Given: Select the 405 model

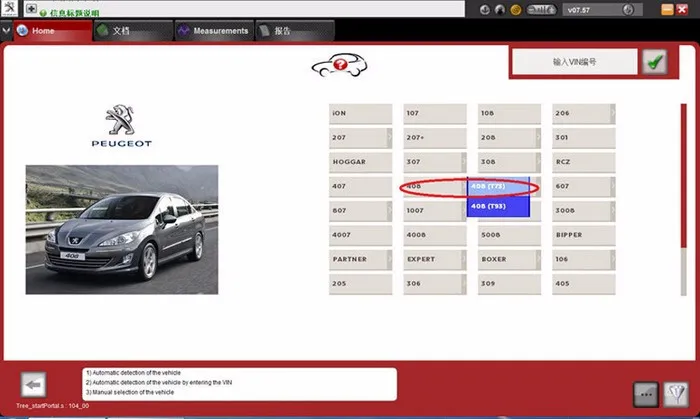Looking at the screenshot, I should 583,284.
